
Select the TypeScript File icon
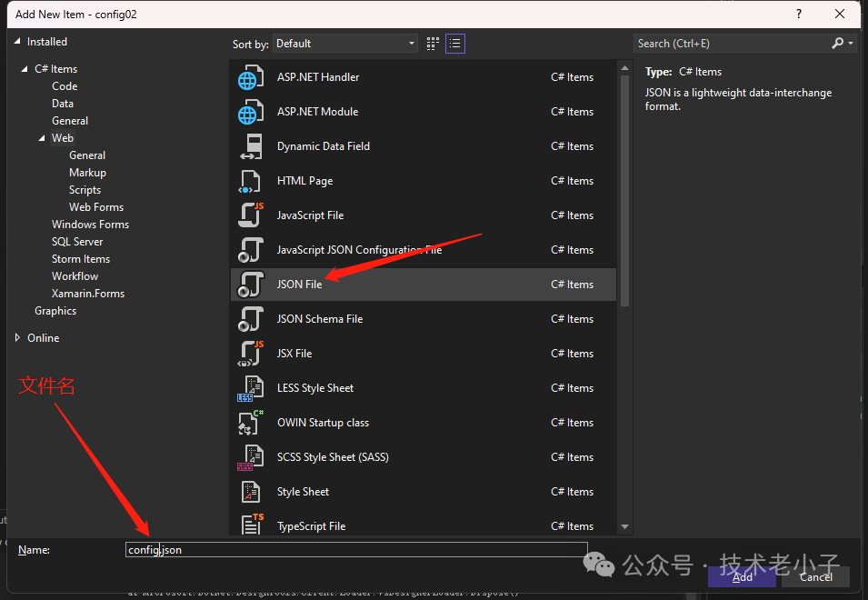click(250, 525)
